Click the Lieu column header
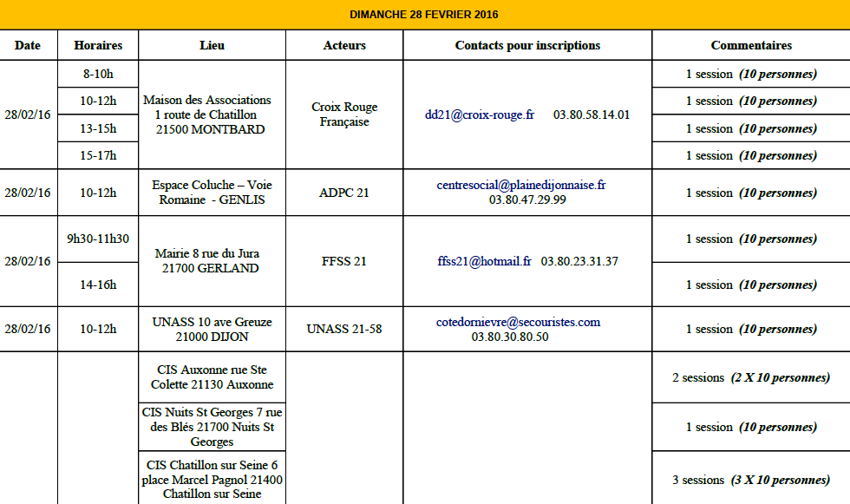 212,45
